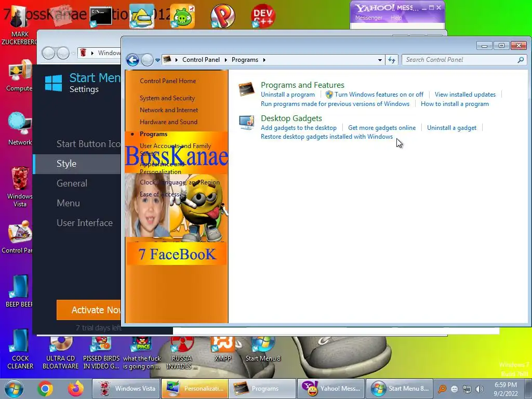Launch XMPP desktop shortcut
Image resolution: width=532 pixels, height=399 pixels.
click(222, 349)
